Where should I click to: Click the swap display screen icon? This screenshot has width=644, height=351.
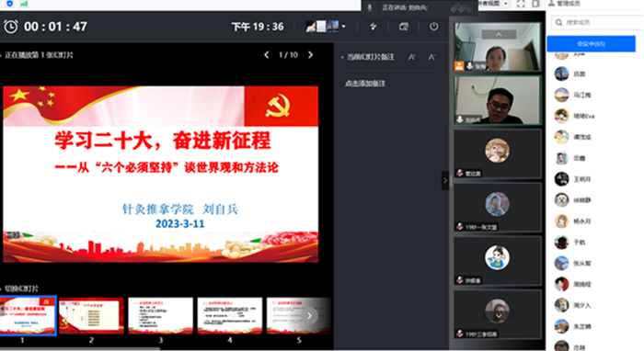[404, 27]
